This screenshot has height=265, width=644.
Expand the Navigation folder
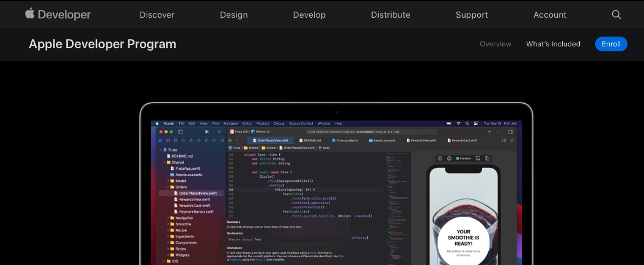click(x=168, y=218)
